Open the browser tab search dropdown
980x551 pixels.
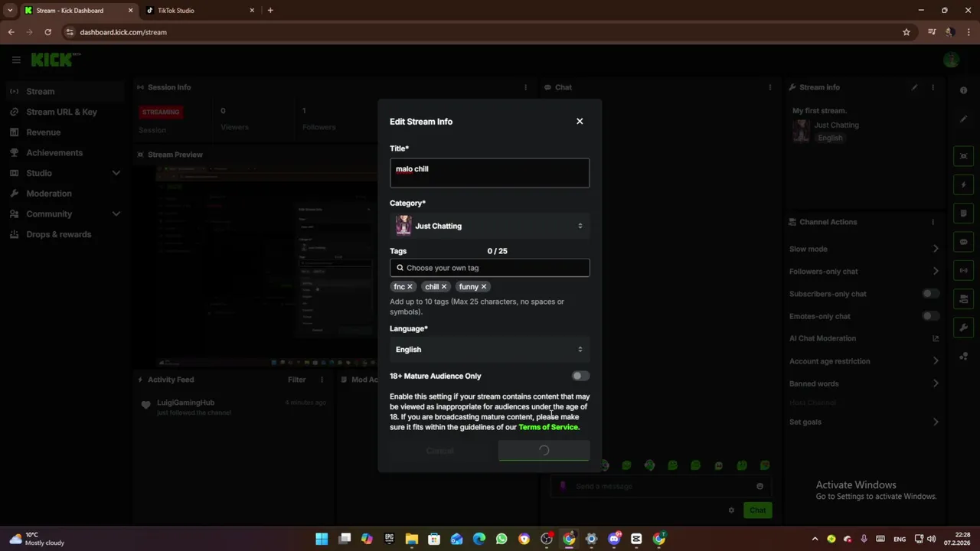pos(10,11)
